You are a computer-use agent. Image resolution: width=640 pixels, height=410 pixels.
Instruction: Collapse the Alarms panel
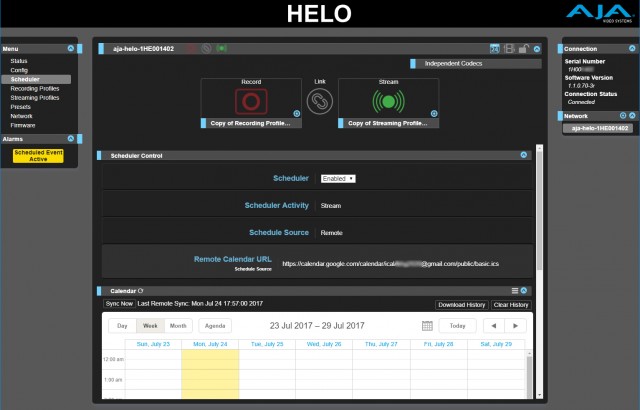coord(69,139)
